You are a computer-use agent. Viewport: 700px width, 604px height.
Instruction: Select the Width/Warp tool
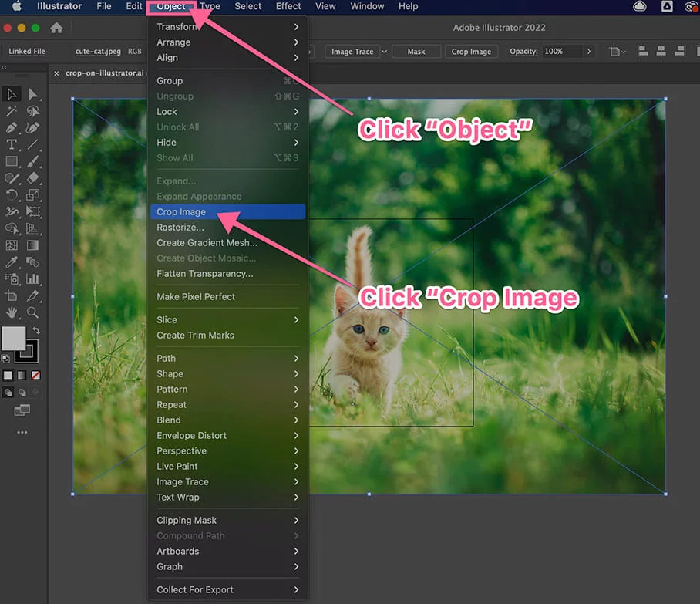point(12,212)
